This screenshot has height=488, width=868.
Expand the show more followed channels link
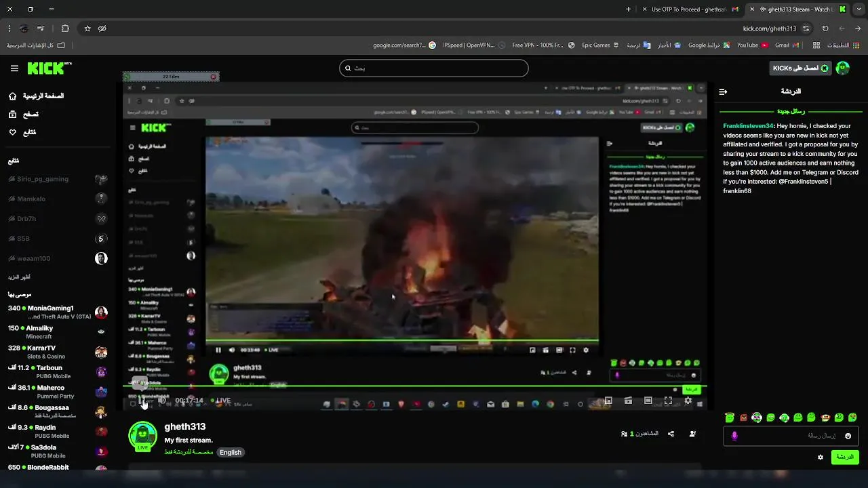click(19, 277)
